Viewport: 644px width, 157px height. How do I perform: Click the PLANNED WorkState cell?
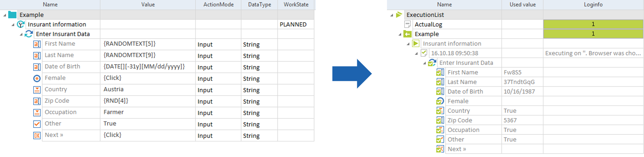pos(295,24)
